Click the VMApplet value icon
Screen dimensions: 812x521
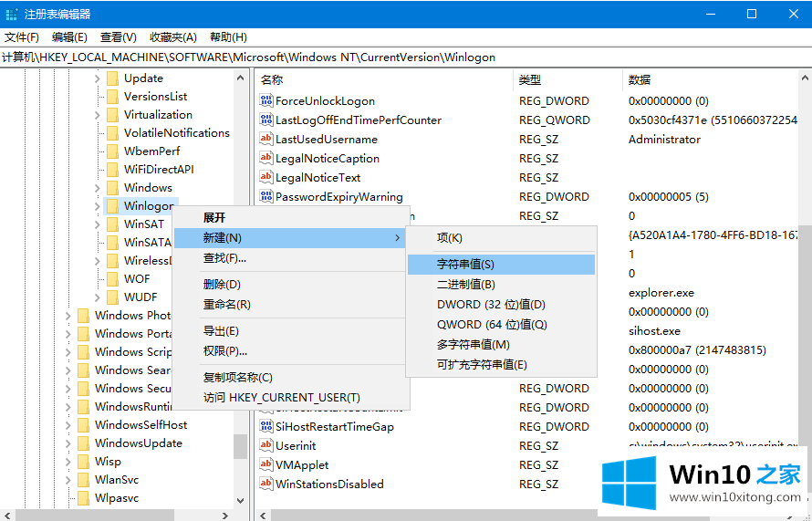(267, 465)
